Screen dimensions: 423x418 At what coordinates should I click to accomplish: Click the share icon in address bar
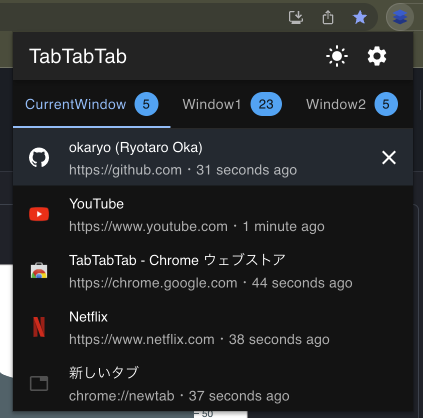tap(328, 17)
